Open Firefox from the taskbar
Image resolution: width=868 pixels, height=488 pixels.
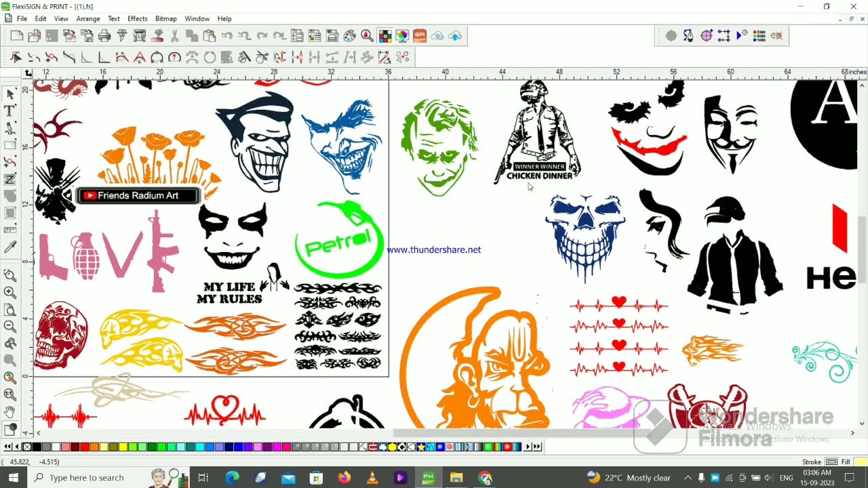tap(344, 478)
